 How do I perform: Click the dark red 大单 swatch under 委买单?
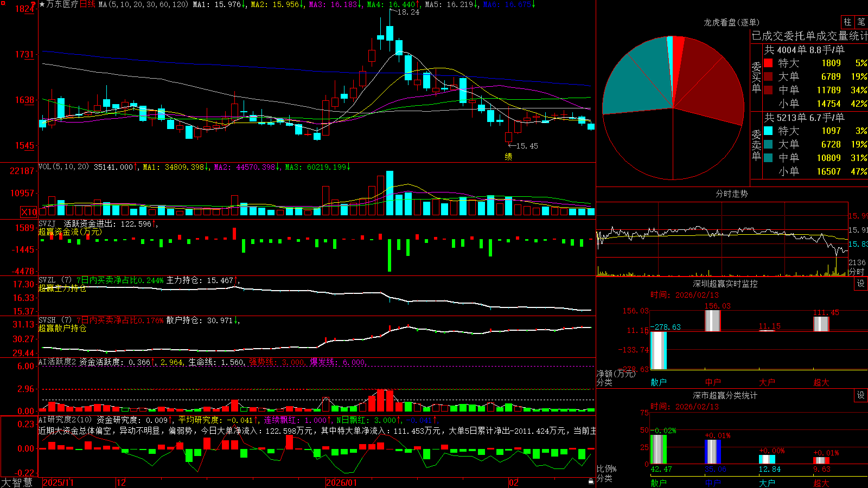click(x=768, y=76)
